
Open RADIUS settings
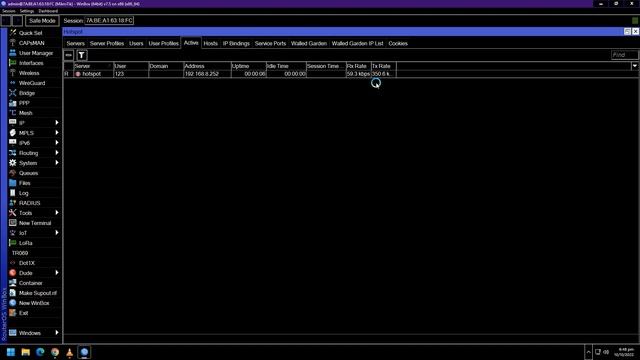[x=29, y=203]
